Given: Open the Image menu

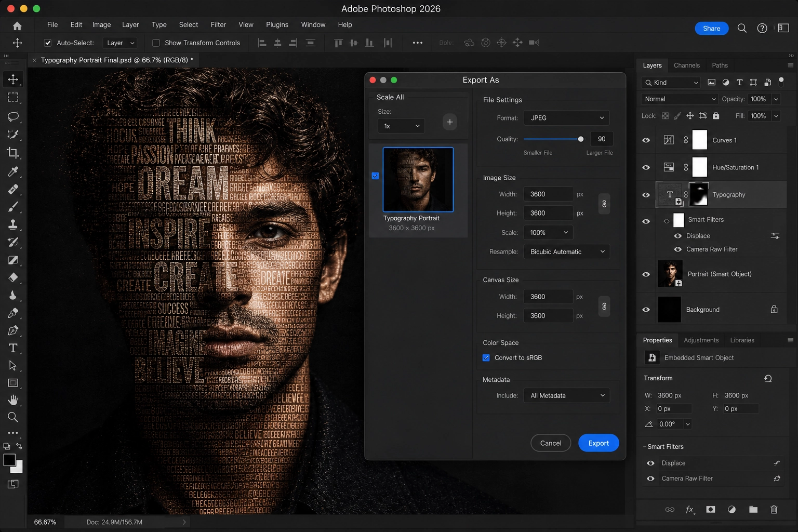Looking at the screenshot, I should tap(101, 24).
